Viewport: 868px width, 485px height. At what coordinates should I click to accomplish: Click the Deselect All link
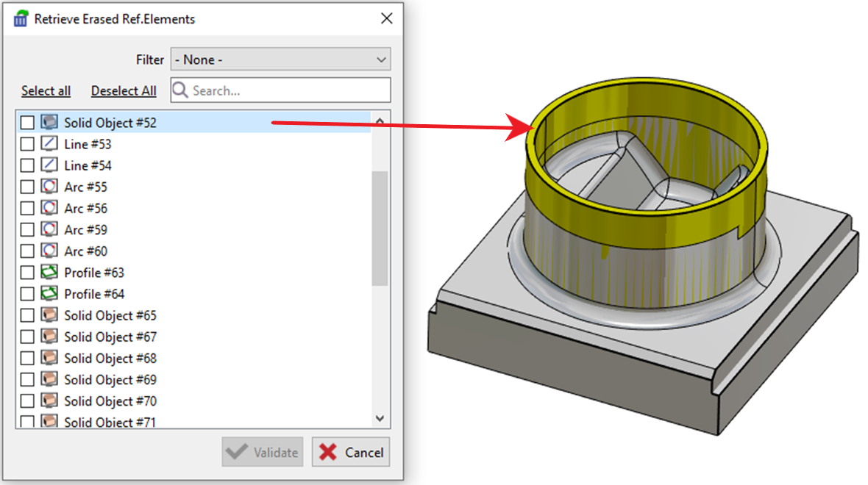point(124,90)
